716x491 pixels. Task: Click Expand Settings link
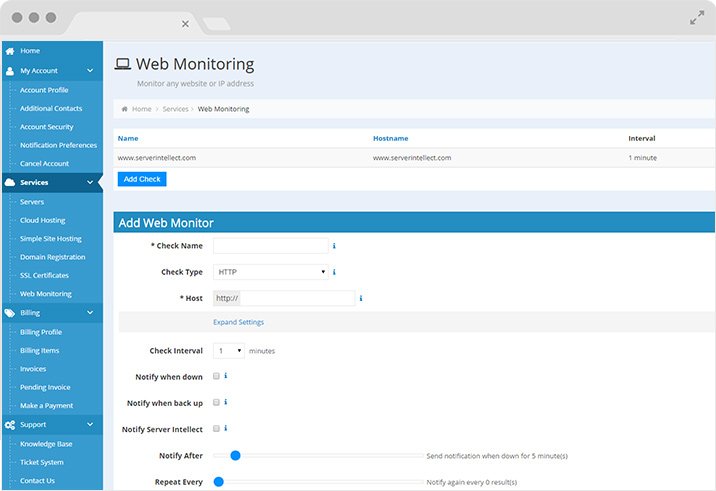point(238,322)
